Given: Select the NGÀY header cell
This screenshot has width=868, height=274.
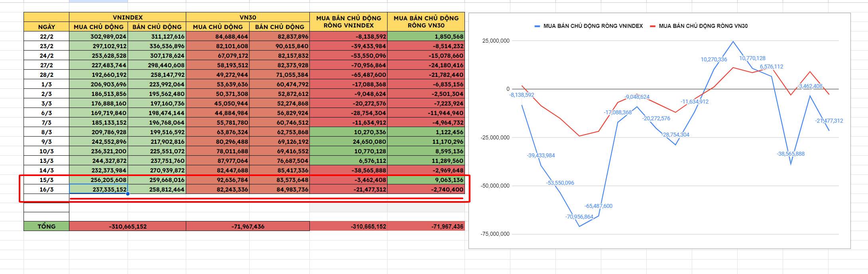Looking at the screenshot, I should pyautogui.click(x=46, y=27).
